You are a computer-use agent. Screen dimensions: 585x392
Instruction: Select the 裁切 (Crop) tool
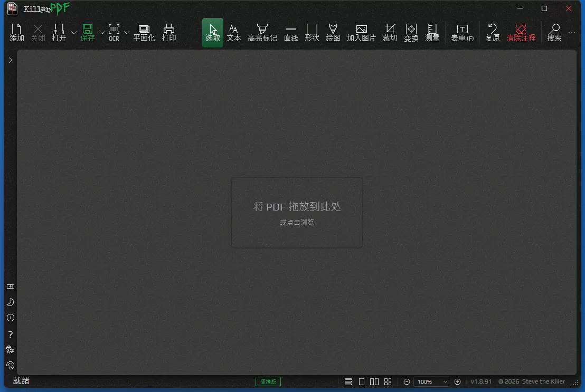[390, 33]
